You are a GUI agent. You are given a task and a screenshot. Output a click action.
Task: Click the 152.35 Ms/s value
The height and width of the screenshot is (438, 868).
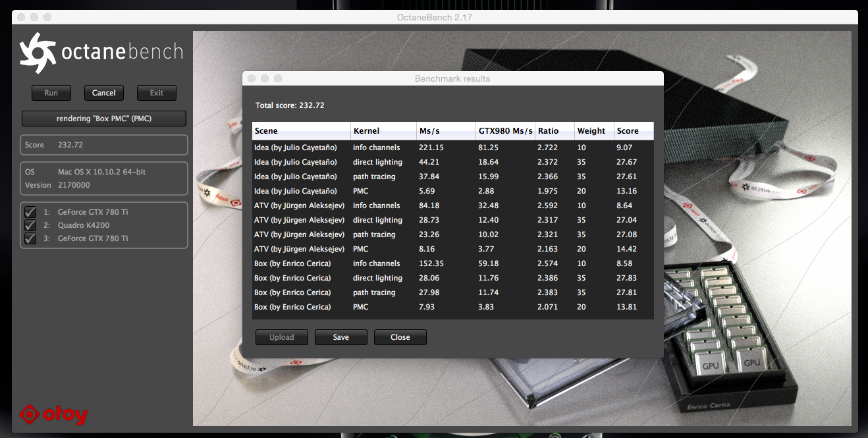coord(431,263)
